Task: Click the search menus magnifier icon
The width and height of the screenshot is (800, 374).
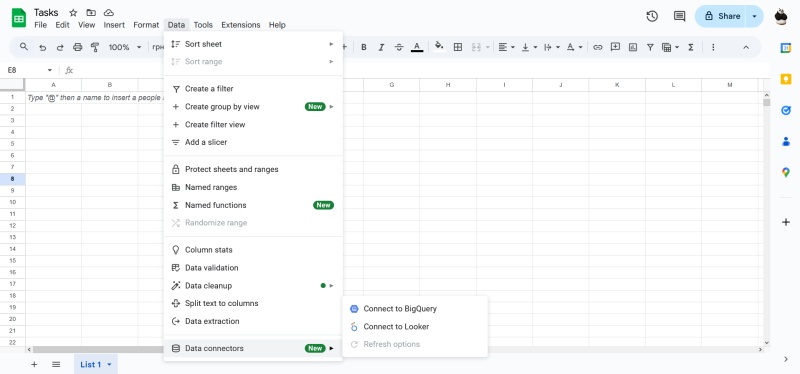Action: [24, 47]
